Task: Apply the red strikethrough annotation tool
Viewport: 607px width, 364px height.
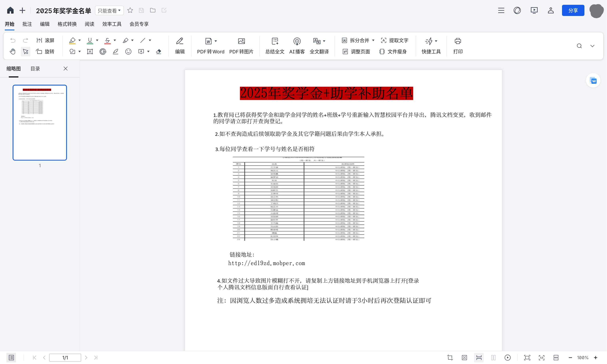Action: pos(108,41)
